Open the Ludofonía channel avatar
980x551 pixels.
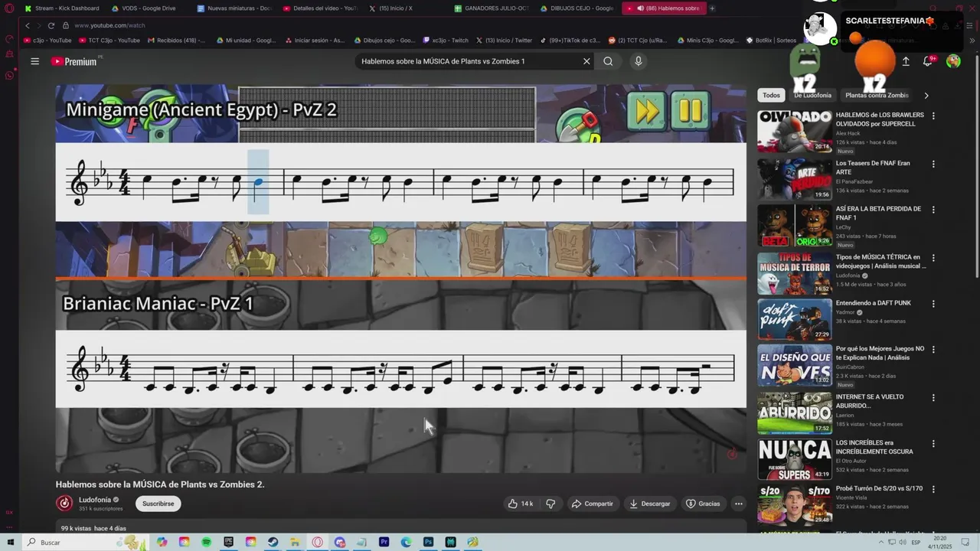64,503
